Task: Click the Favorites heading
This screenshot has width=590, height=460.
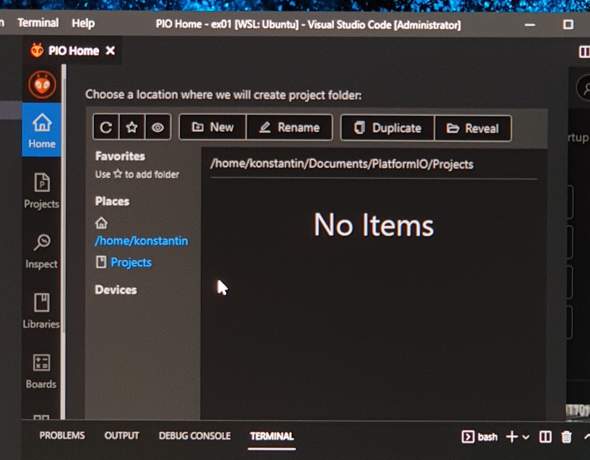Action: coord(120,156)
